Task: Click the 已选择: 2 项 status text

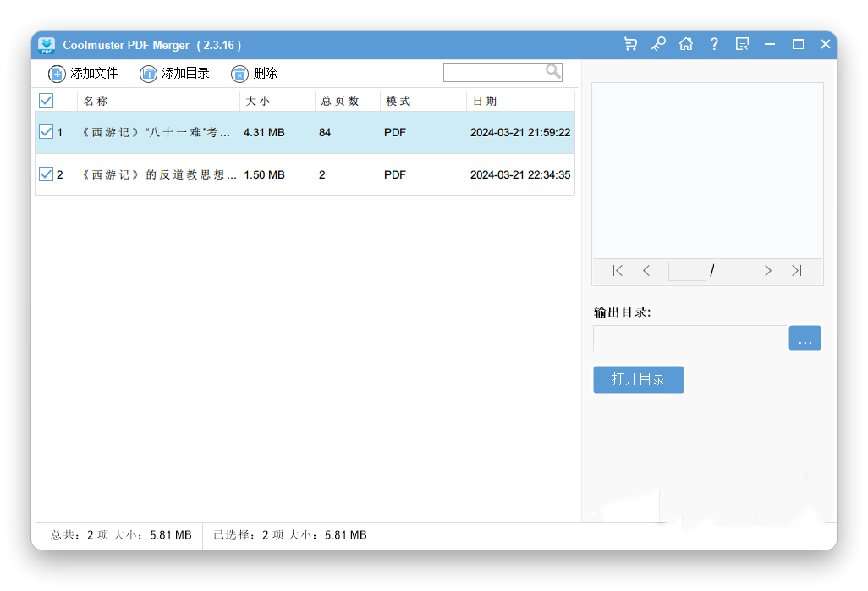Action: [290, 535]
